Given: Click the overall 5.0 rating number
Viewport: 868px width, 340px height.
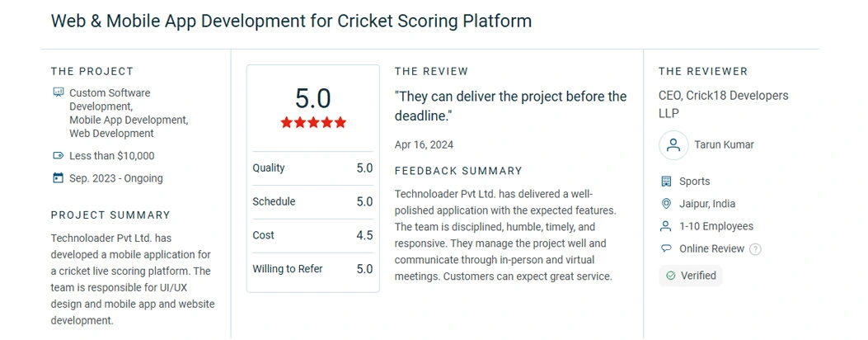Looking at the screenshot, I should [x=312, y=98].
